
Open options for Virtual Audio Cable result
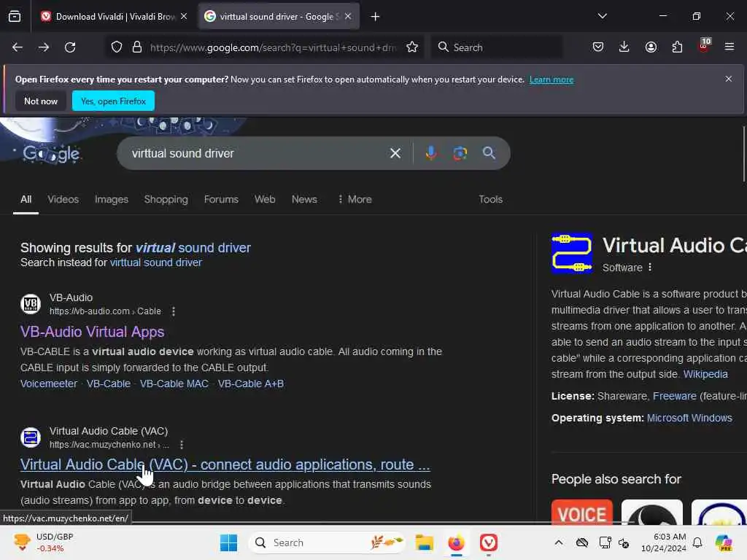point(182,445)
